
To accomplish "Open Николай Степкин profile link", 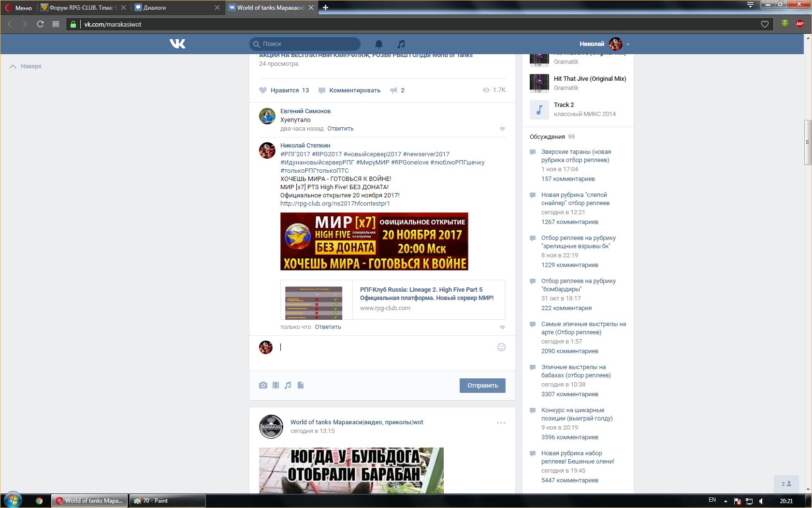I will (x=305, y=145).
